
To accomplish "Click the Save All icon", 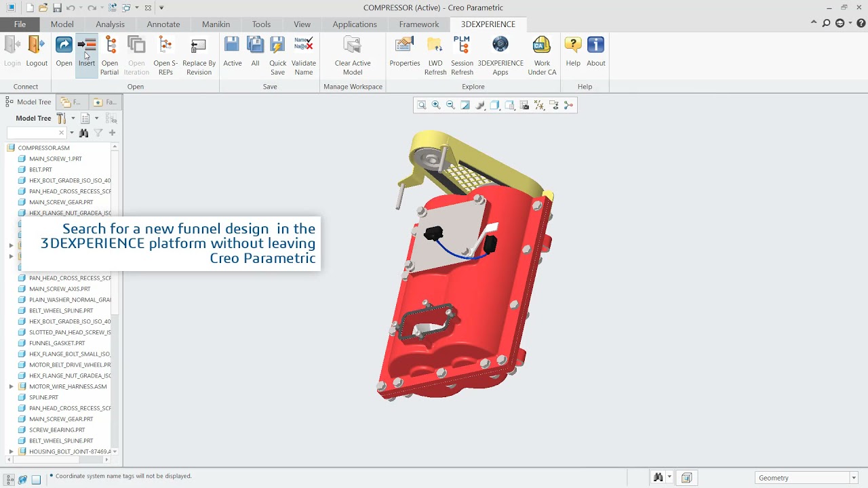I will pyautogui.click(x=255, y=45).
